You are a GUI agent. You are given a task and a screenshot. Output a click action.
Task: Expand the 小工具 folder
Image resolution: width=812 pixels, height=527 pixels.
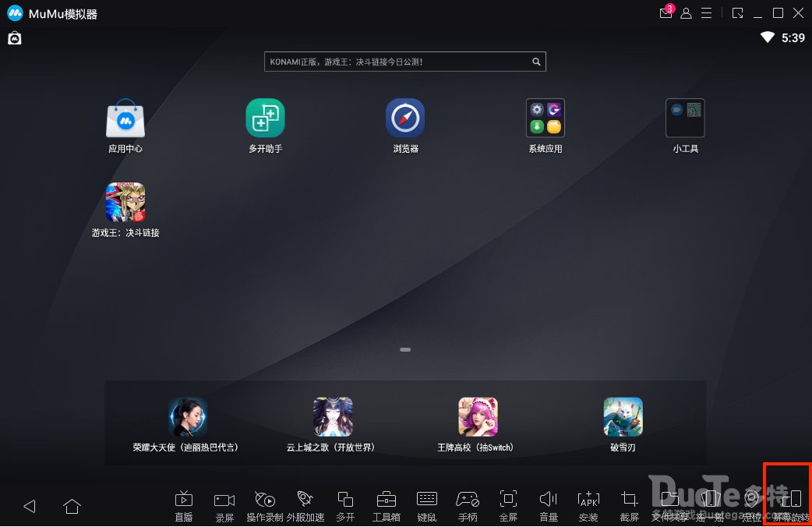[685, 118]
